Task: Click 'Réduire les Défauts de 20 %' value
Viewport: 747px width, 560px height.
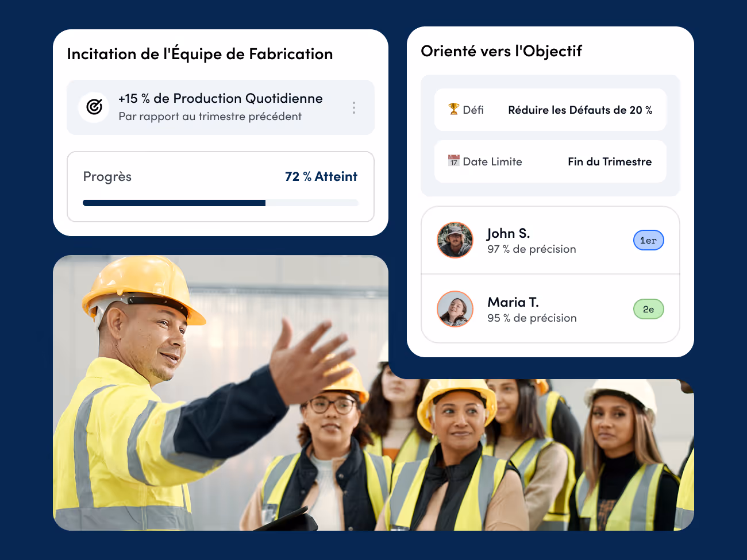Action: [580, 110]
